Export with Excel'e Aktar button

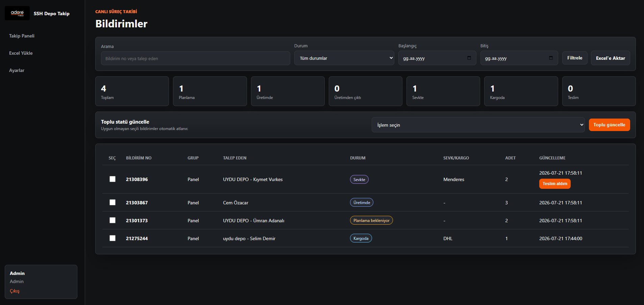[610, 58]
